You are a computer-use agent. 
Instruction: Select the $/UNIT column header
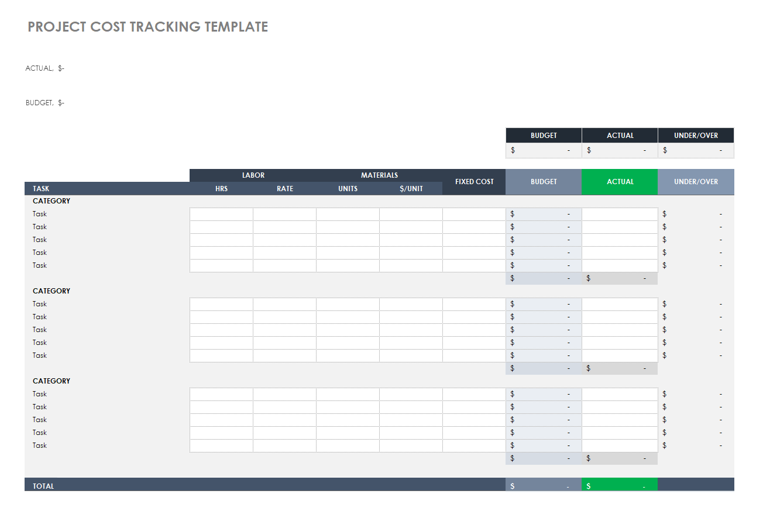pyautogui.click(x=411, y=189)
